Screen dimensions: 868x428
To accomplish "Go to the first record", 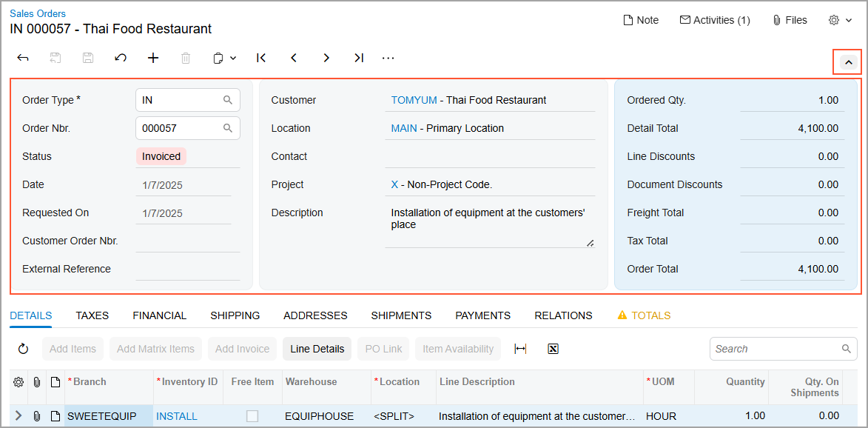I will [x=261, y=58].
